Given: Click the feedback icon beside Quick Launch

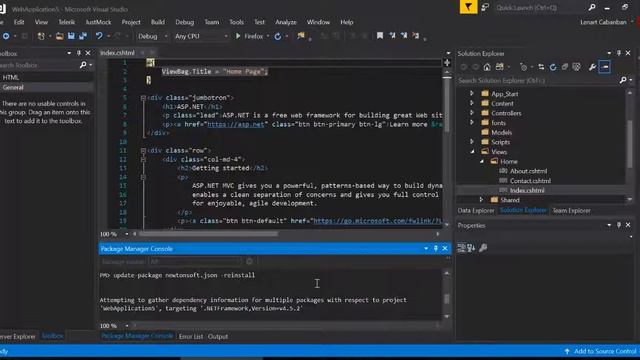Looking at the screenshot, I should [x=485, y=7].
